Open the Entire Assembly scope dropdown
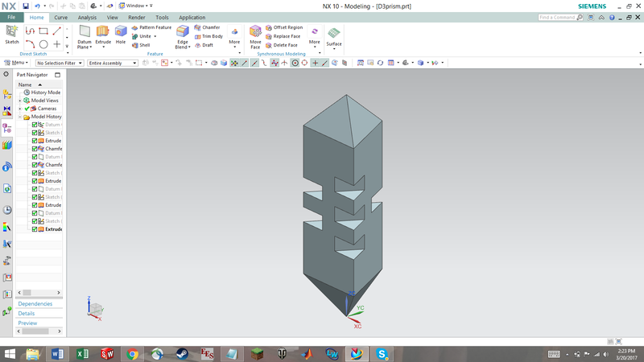This screenshot has width=644, height=362. 113,63
